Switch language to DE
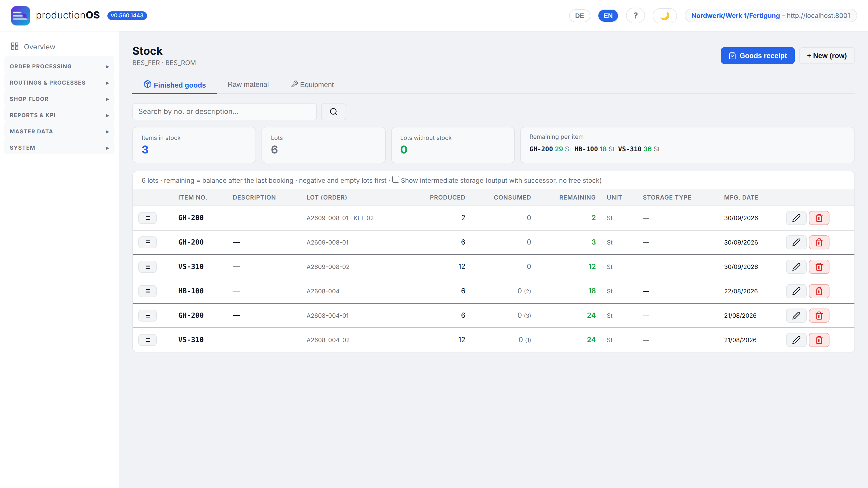Screen dimensions: 868x488 [579, 15]
